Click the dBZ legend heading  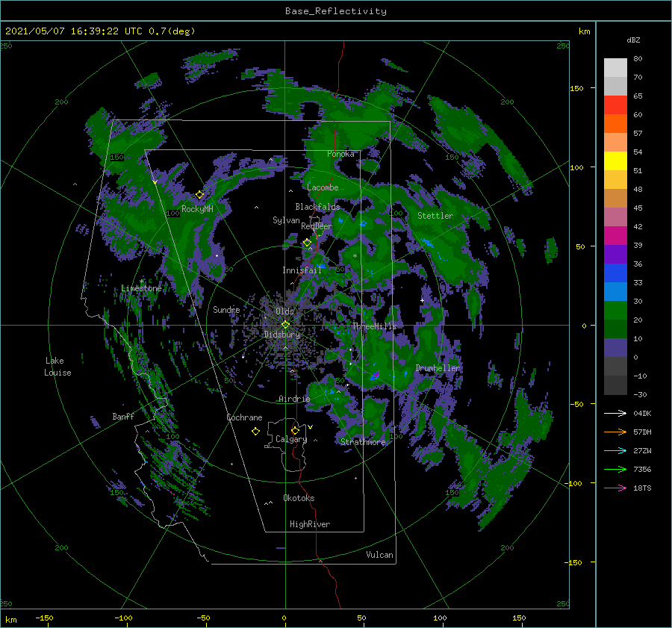(x=633, y=40)
